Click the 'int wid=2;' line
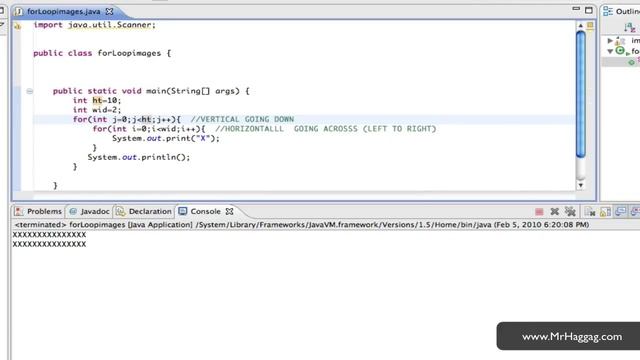The width and height of the screenshot is (640, 360). pyautogui.click(x=97, y=110)
